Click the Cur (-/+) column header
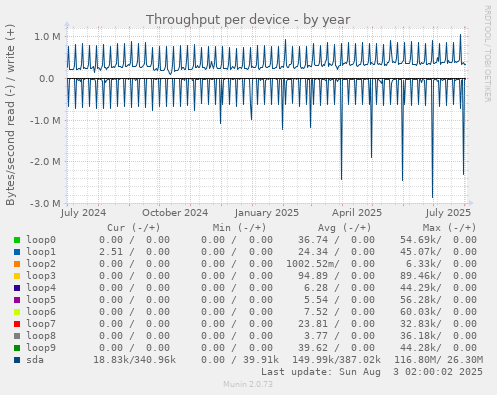The width and height of the screenshot is (497, 395). point(134,228)
